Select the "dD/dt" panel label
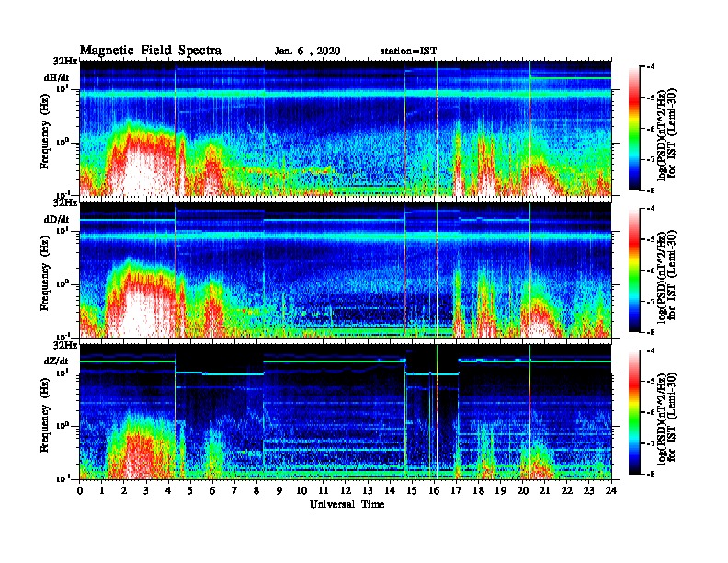The height and width of the screenshot is (563, 728). (57, 219)
